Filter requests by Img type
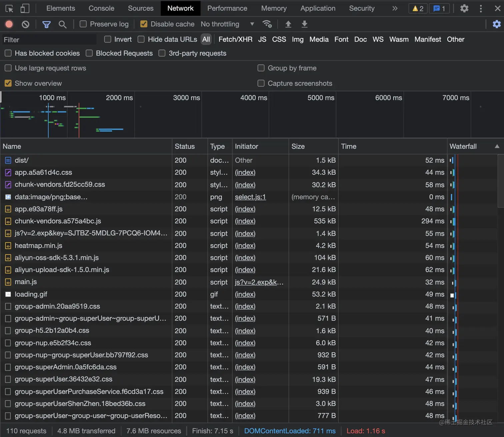504x437 pixels. (x=298, y=39)
